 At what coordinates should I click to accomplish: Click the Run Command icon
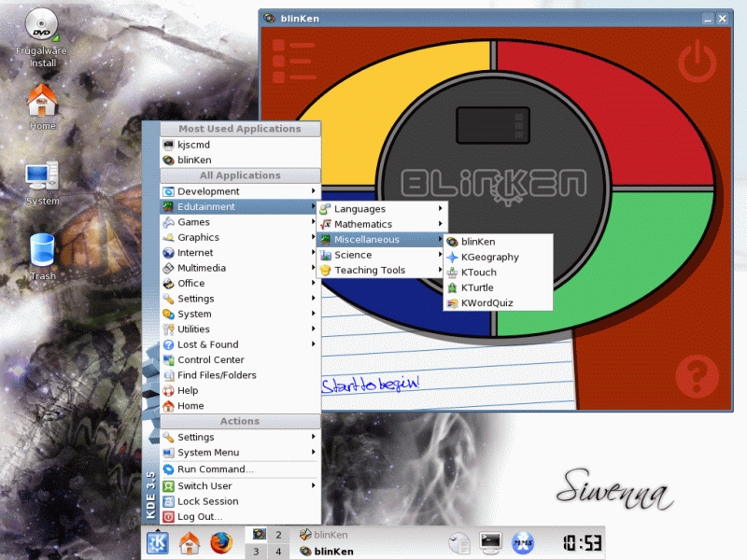[168, 469]
